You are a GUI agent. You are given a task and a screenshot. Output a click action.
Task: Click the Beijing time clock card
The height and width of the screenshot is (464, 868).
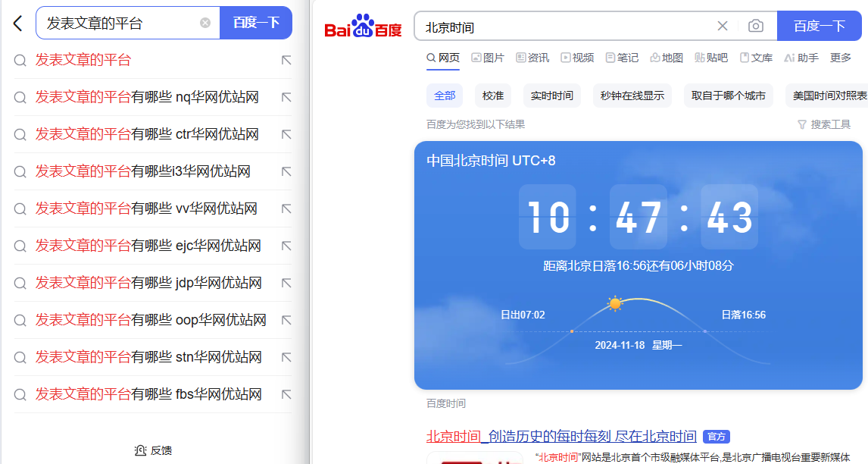pyautogui.click(x=639, y=265)
